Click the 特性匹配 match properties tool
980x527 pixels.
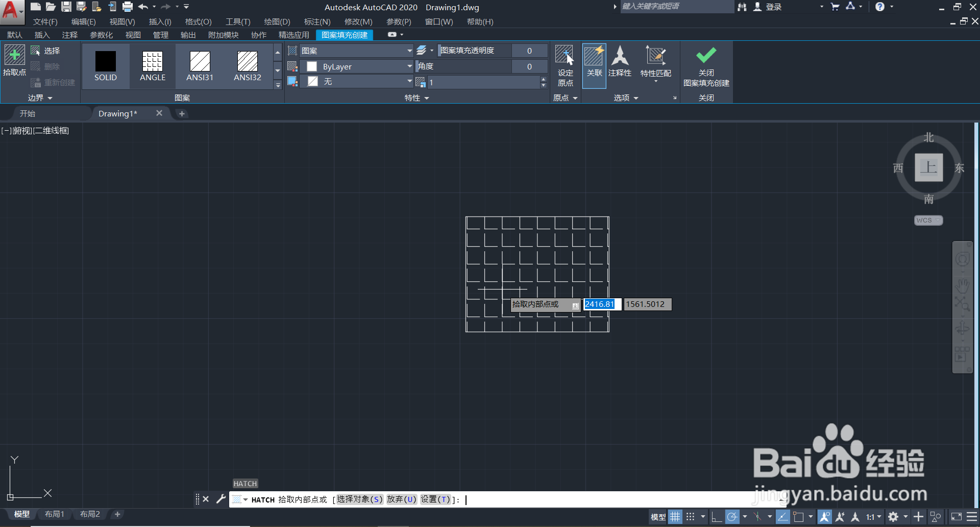pyautogui.click(x=656, y=62)
